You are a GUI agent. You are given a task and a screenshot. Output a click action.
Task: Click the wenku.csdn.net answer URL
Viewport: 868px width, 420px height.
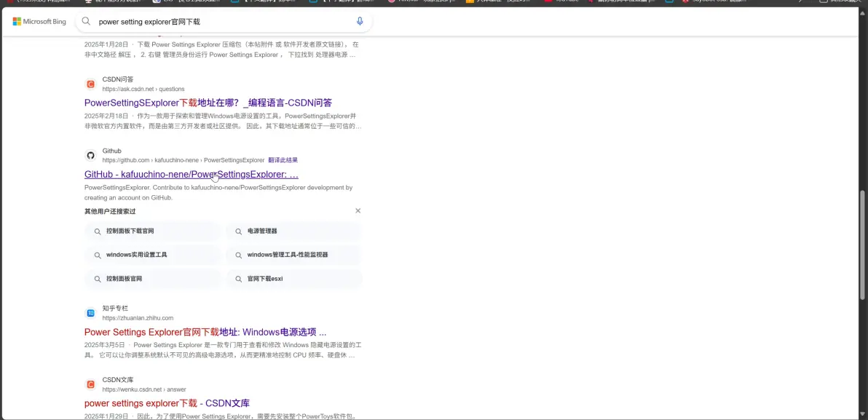144,389
